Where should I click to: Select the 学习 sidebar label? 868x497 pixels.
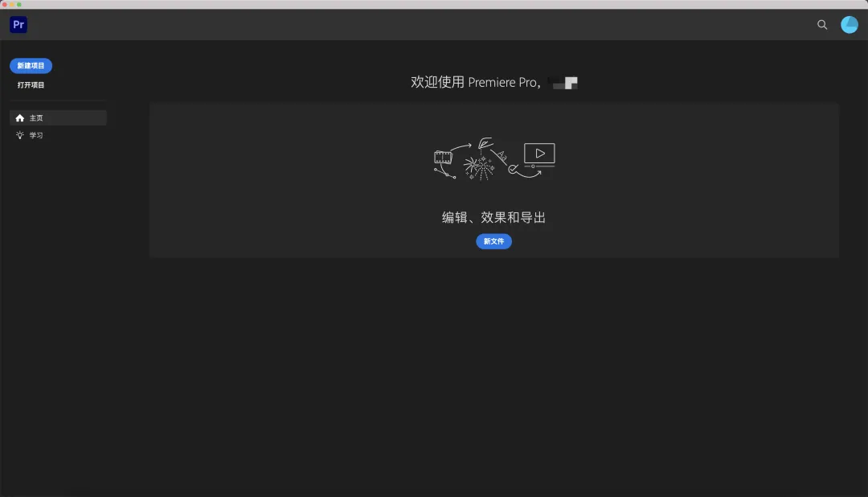tap(36, 135)
